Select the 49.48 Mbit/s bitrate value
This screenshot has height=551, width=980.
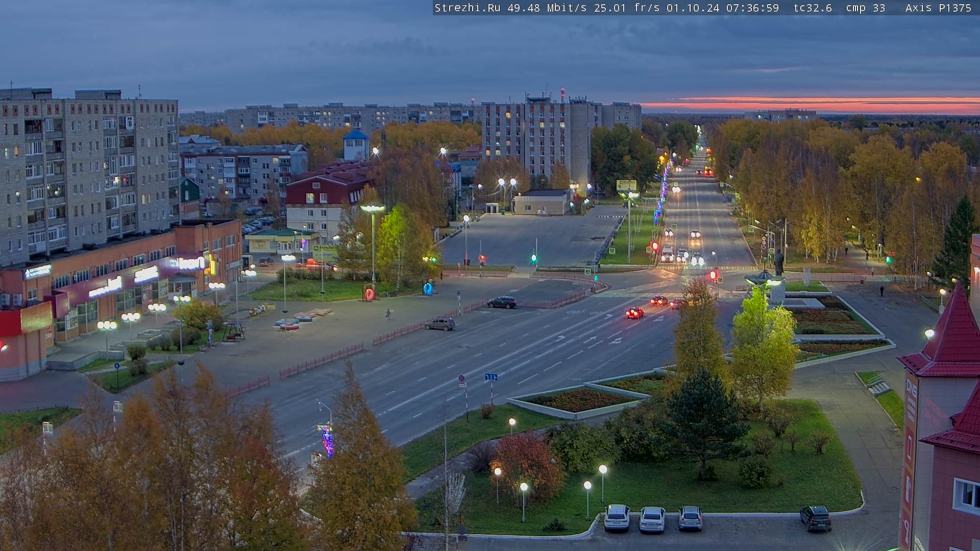point(547,8)
